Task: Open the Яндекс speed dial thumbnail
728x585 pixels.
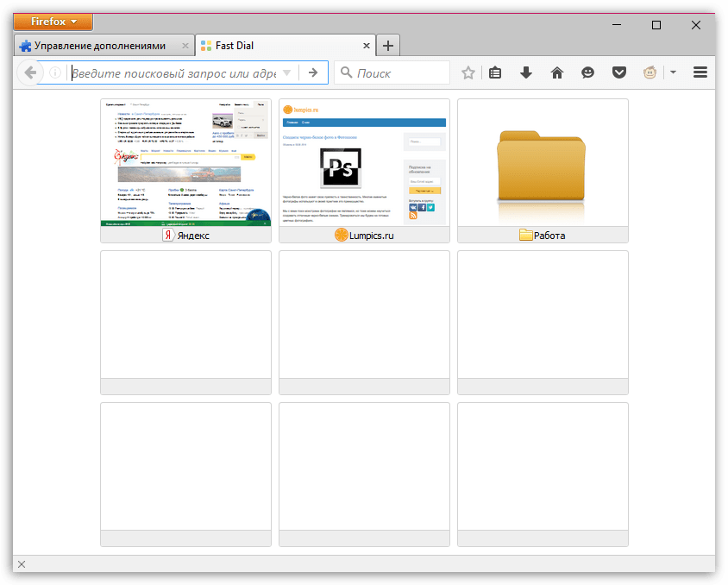Action: 185,163
